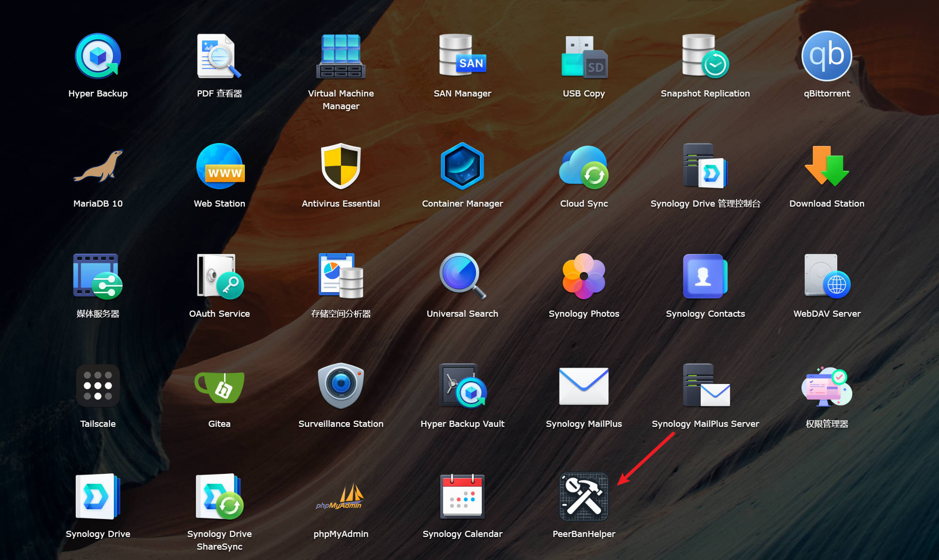Open Synology MailPlus Server
Viewport: 939px width, 560px height.
pyautogui.click(x=705, y=386)
